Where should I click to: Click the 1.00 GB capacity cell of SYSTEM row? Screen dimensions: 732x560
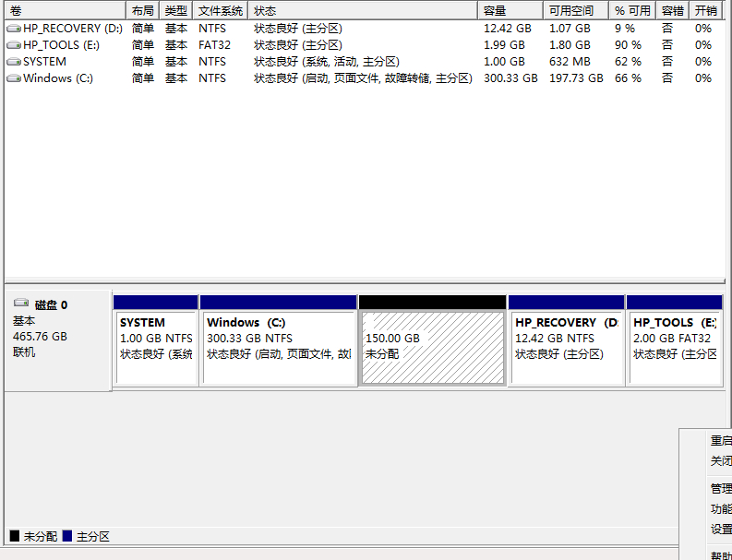(x=504, y=62)
